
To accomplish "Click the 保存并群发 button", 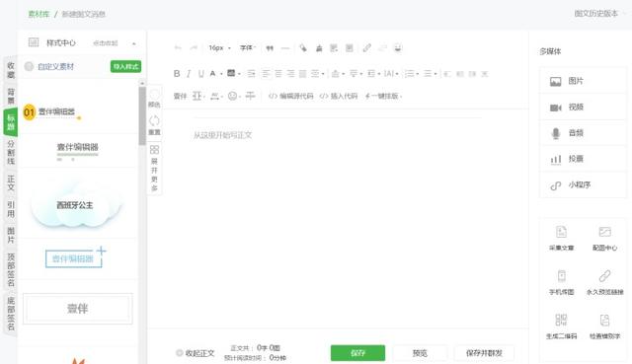I will (x=484, y=353).
